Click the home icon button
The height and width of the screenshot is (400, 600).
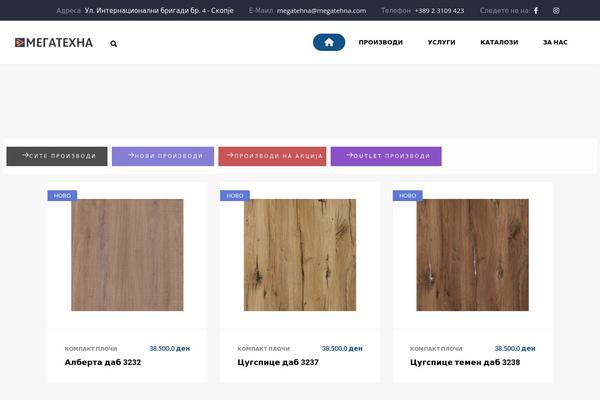[x=329, y=42]
